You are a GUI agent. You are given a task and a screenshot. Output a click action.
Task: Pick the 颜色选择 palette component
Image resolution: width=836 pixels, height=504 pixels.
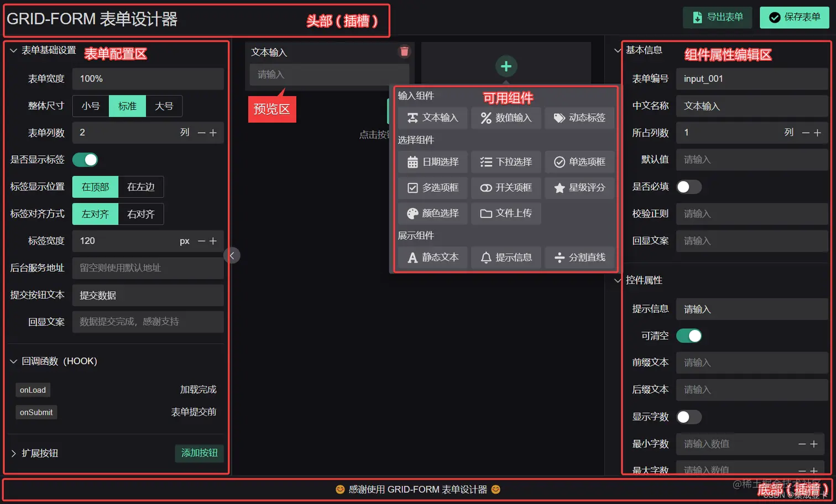point(433,213)
